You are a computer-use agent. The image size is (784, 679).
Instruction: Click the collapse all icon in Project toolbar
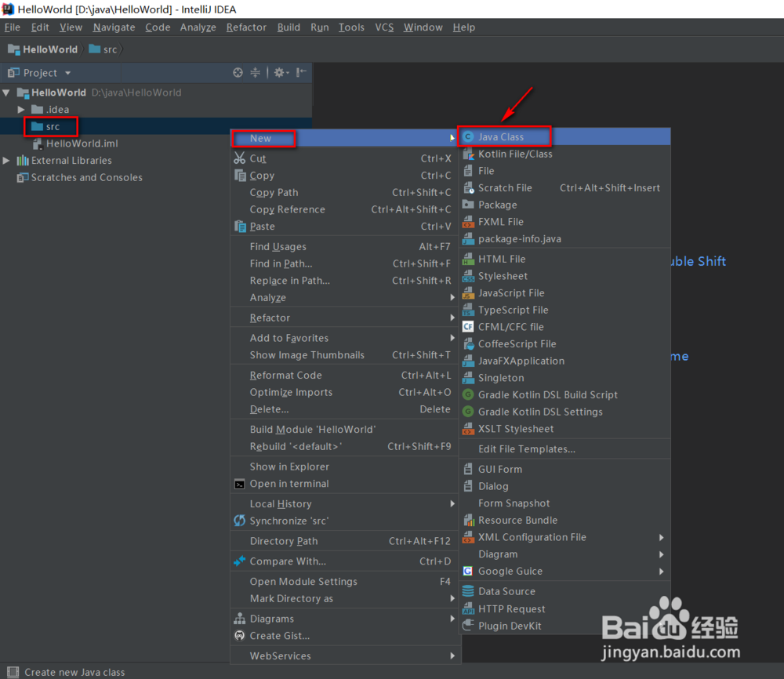[x=255, y=72]
